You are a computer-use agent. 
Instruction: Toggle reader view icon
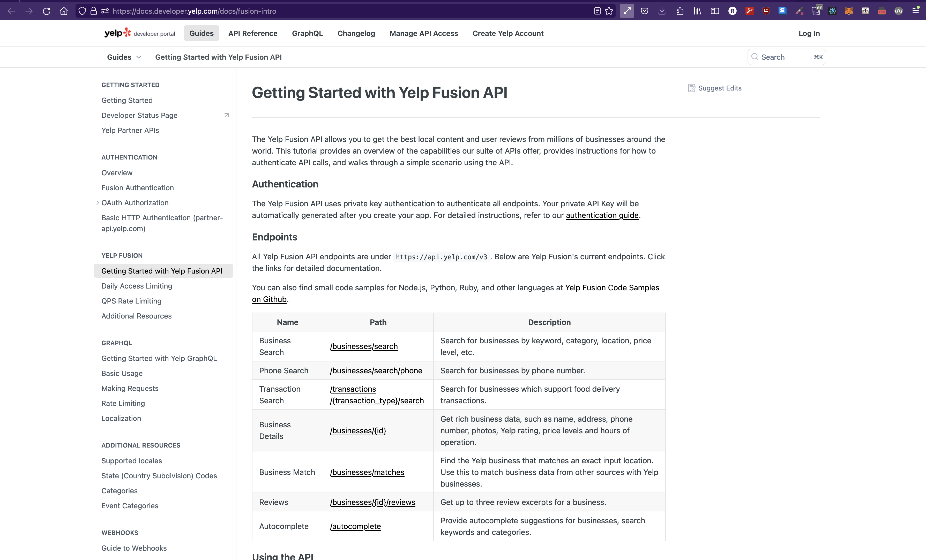[597, 11]
